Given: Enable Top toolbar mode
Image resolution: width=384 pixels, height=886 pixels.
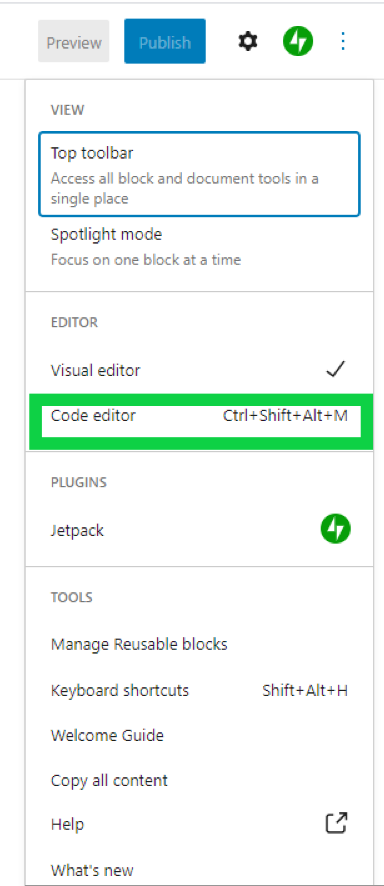Looking at the screenshot, I should point(199,175).
